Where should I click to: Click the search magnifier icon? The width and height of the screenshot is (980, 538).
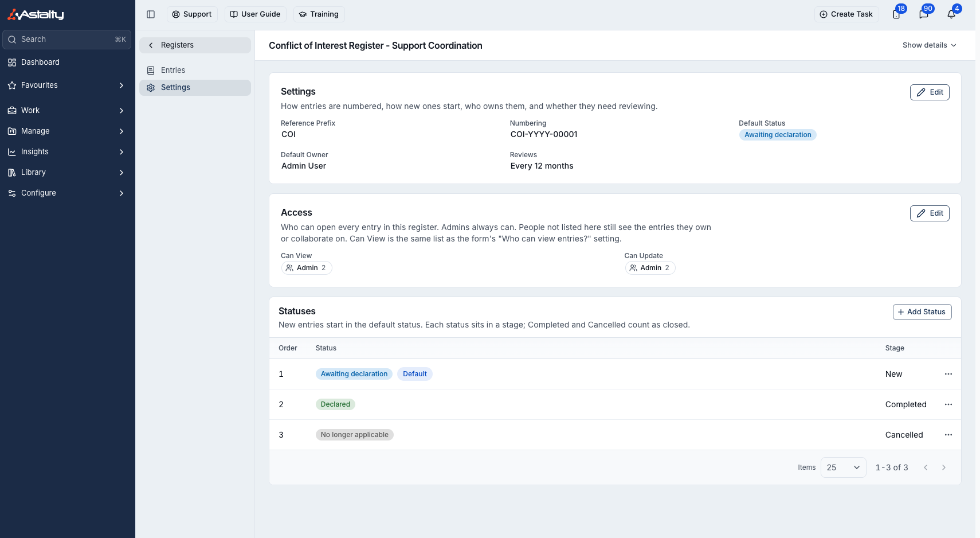click(x=12, y=40)
